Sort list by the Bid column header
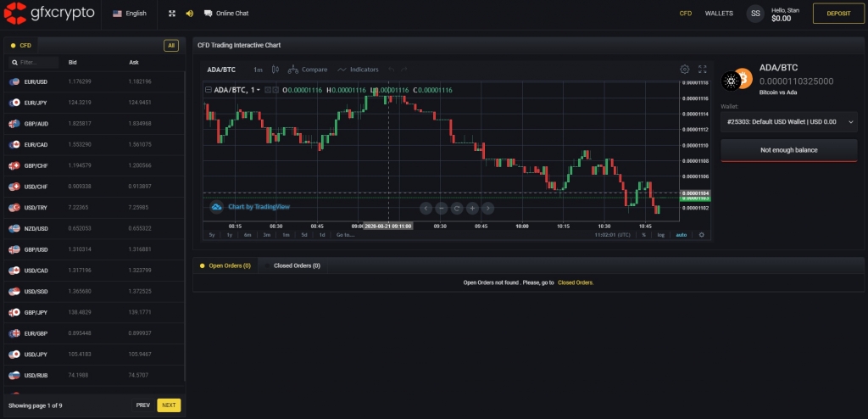 [73, 63]
